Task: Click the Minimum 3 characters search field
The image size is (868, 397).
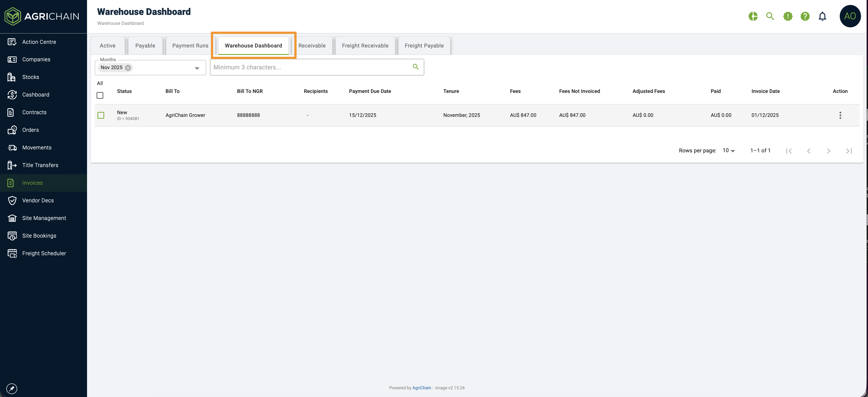Action: click(x=310, y=67)
